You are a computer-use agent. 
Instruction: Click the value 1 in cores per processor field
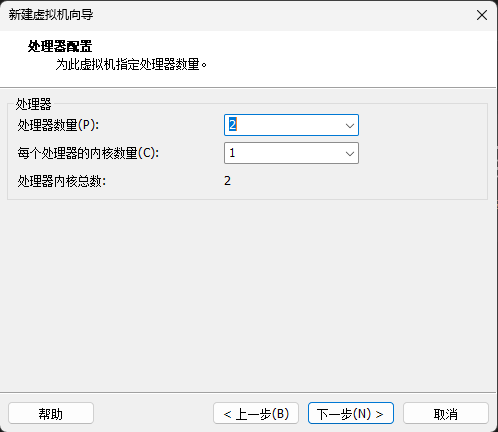tap(232, 153)
